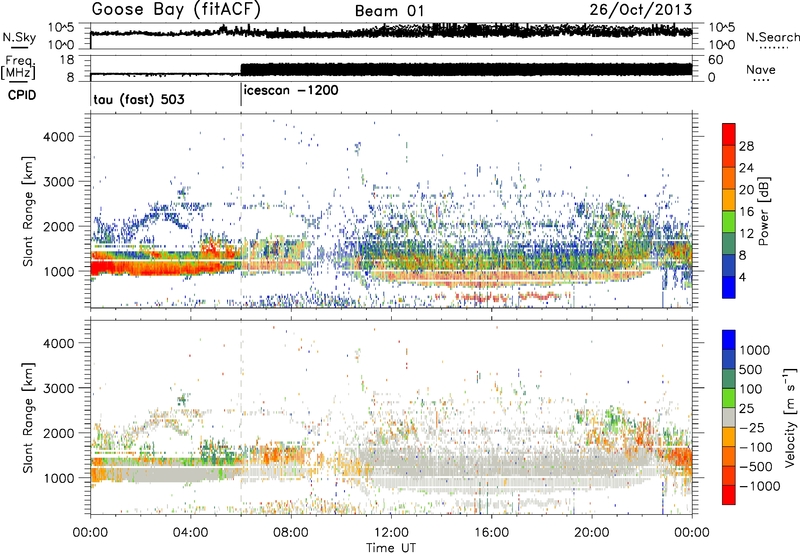Viewport: 800px width, 554px height.
Task: Click the '16' label on the Power colorbar
Action: tap(746, 212)
